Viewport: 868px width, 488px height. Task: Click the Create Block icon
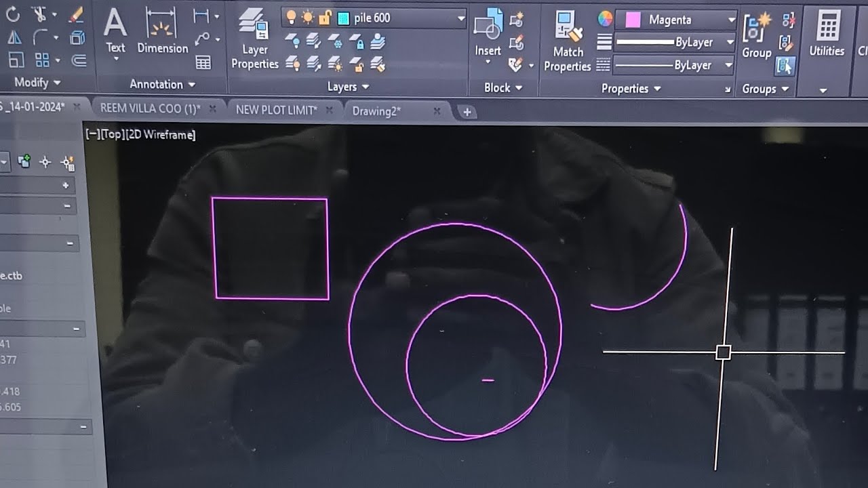coord(516,19)
